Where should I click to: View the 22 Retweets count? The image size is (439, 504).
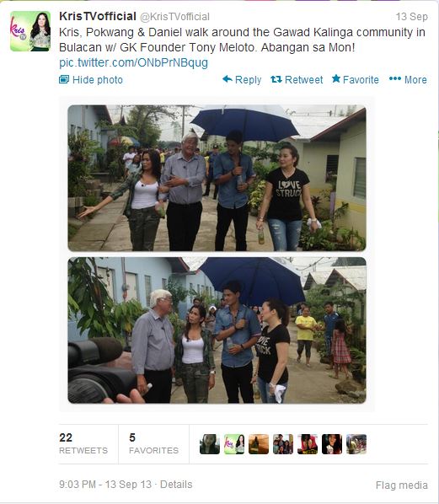83,444
